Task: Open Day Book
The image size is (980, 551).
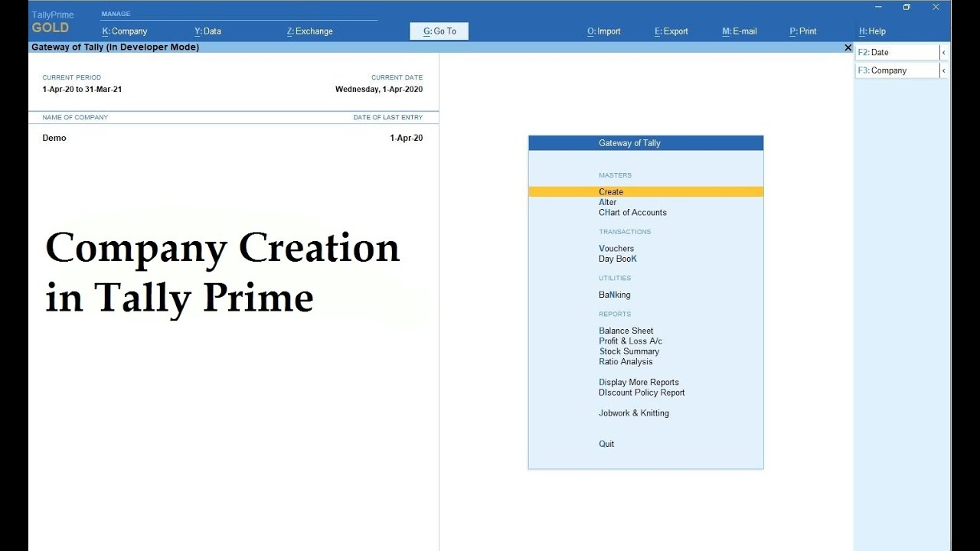Action: [617, 259]
